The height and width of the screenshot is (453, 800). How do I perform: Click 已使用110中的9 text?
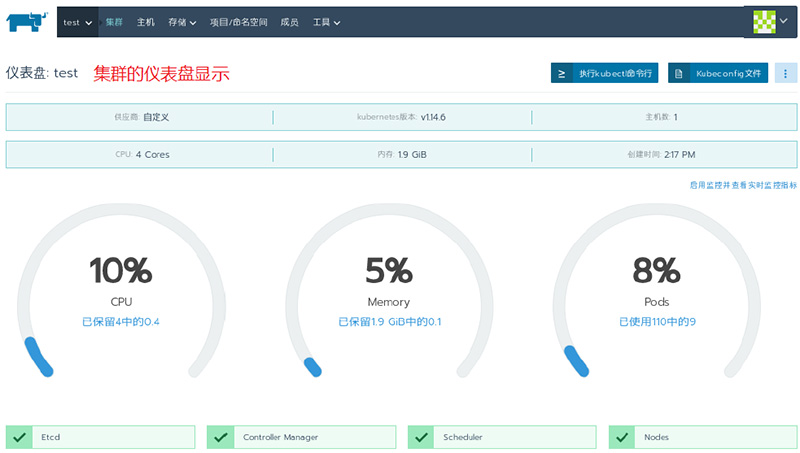click(657, 322)
